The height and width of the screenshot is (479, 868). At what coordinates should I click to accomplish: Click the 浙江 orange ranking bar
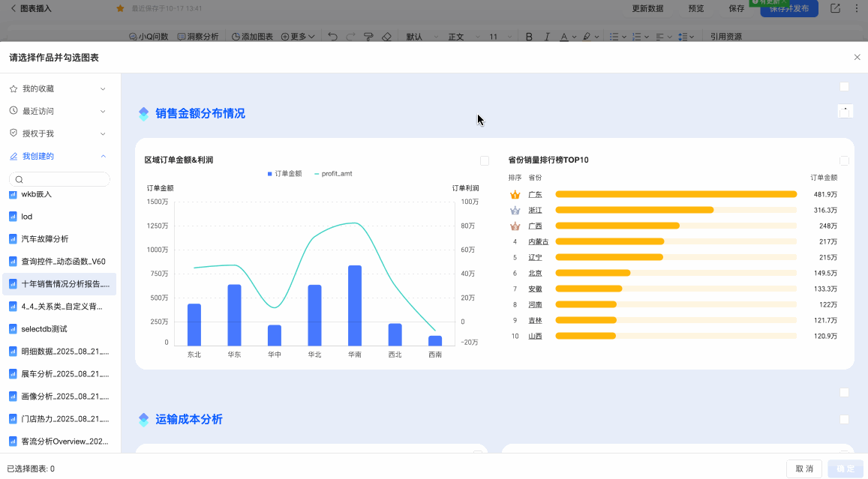point(635,210)
